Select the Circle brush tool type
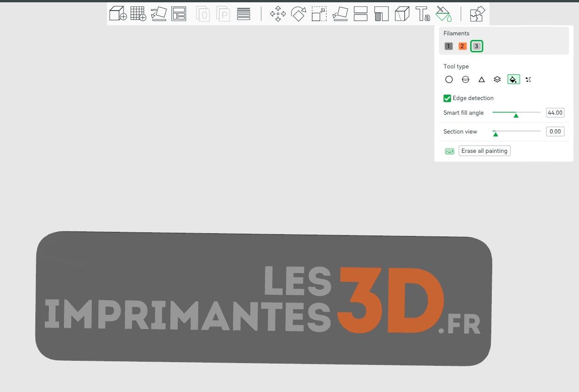 point(449,79)
